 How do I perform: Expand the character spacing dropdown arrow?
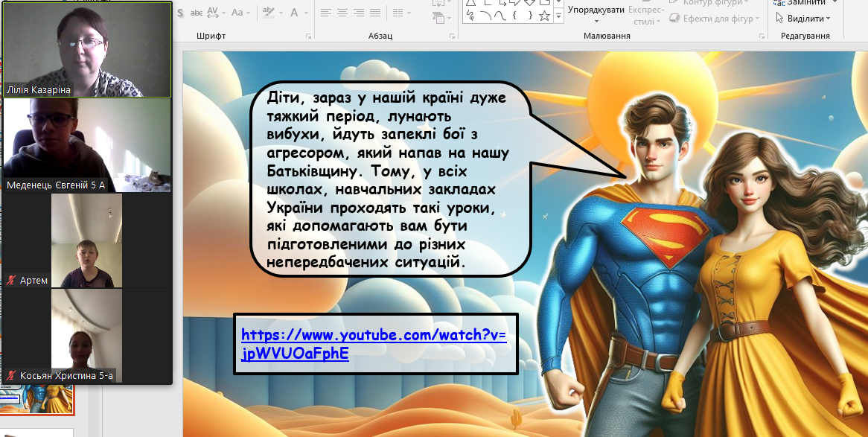[x=223, y=13]
